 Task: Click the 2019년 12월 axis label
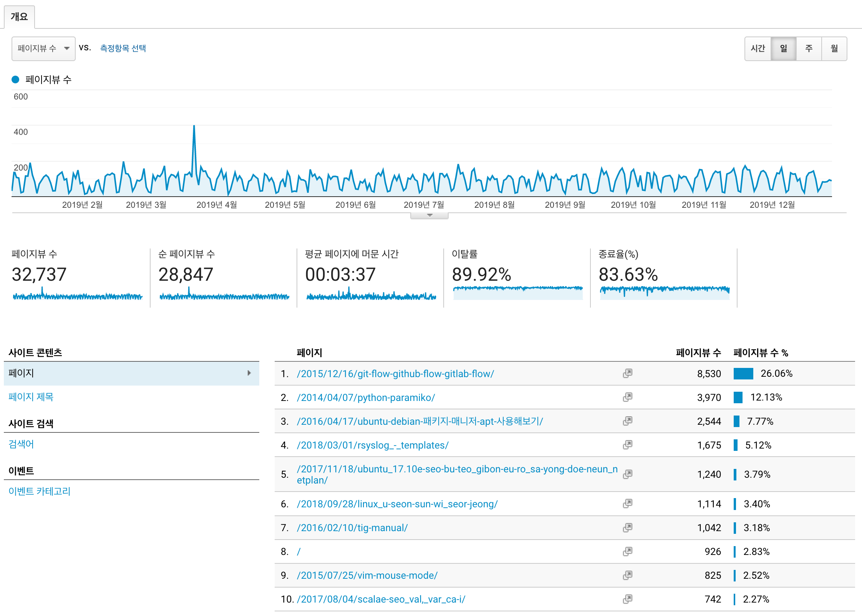[x=772, y=205]
